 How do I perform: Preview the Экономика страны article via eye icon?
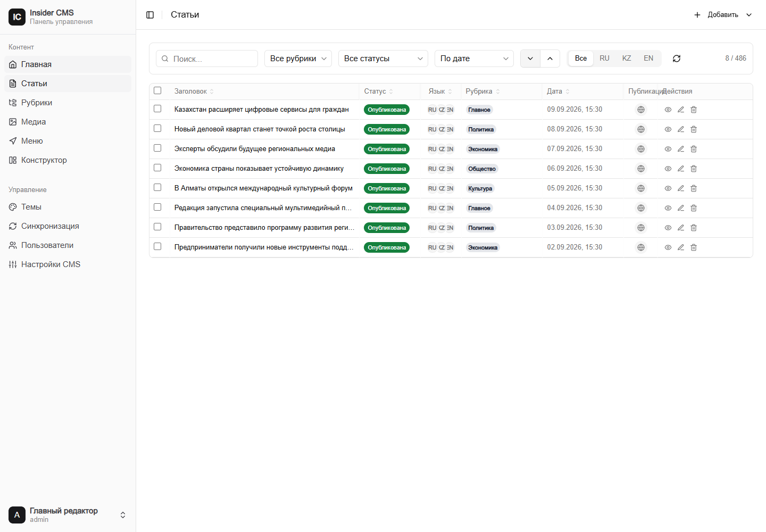(x=668, y=169)
